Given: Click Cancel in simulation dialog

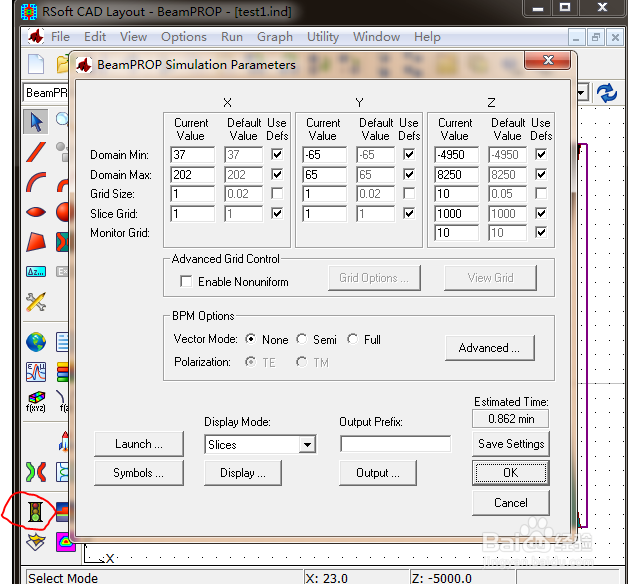Looking at the screenshot, I should [511, 503].
